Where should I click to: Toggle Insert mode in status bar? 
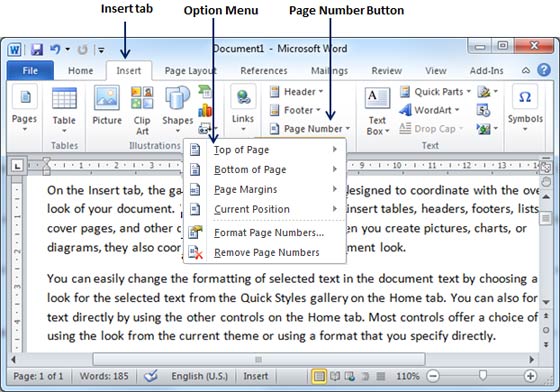tap(256, 376)
